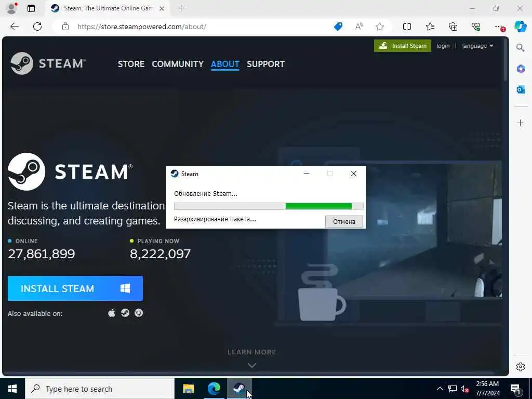
Task: Select the ABOUT menu item
Action: pos(225,64)
